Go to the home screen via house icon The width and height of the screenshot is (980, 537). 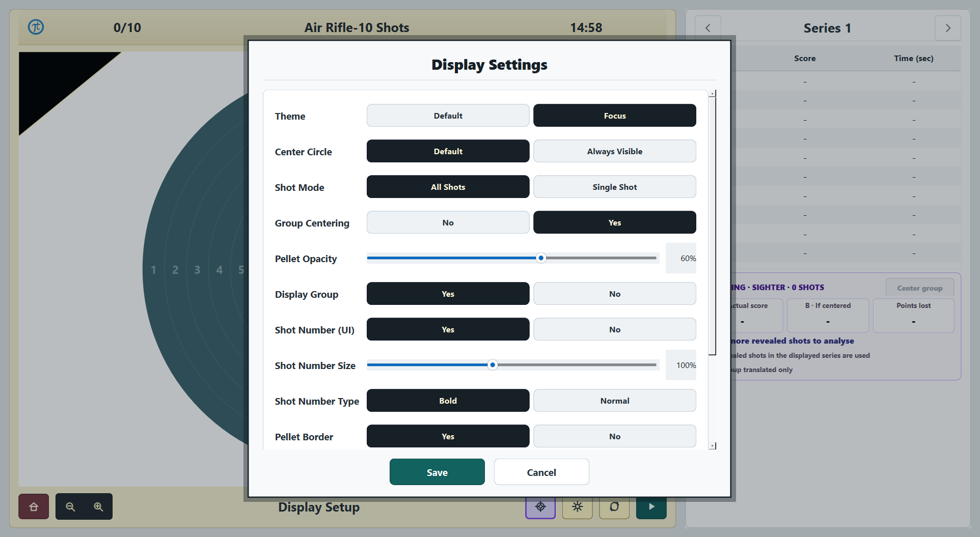coord(34,506)
